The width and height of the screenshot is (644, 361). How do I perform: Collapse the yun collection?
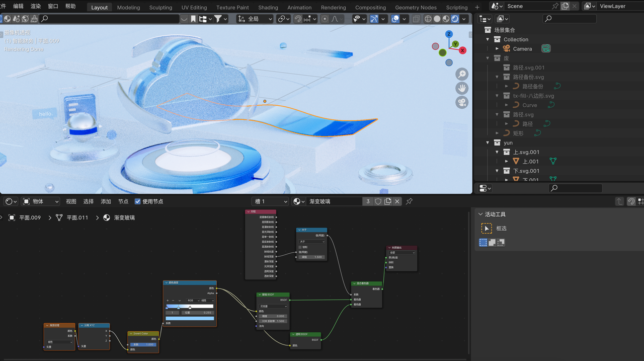tap(488, 143)
